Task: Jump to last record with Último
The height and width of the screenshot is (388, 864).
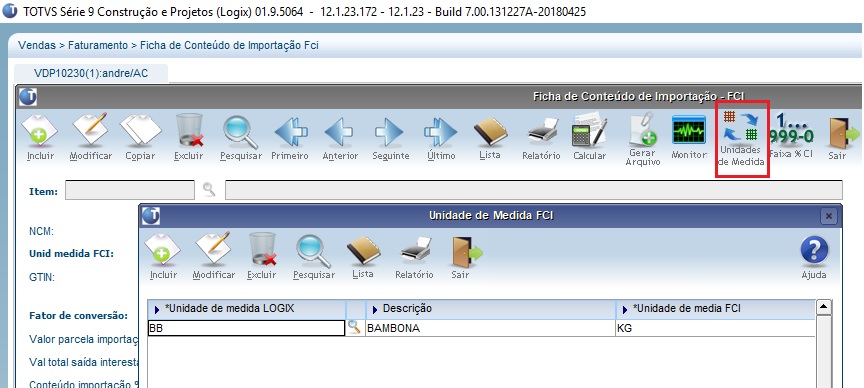Action: (441, 138)
